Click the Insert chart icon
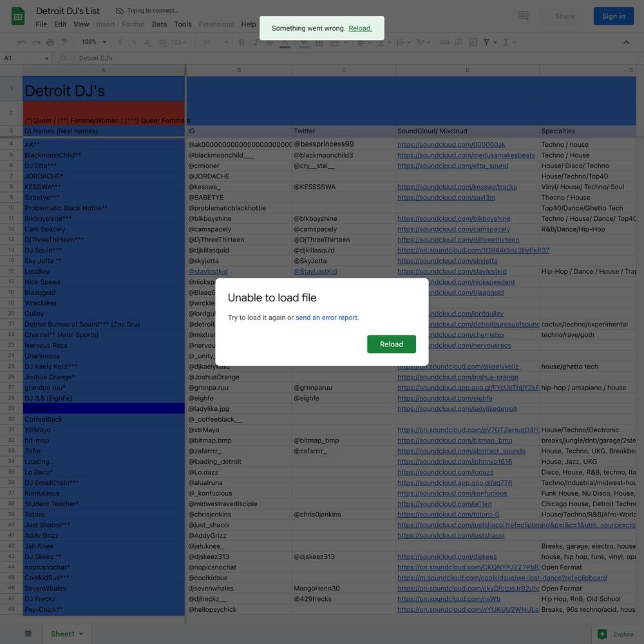 click(473, 43)
